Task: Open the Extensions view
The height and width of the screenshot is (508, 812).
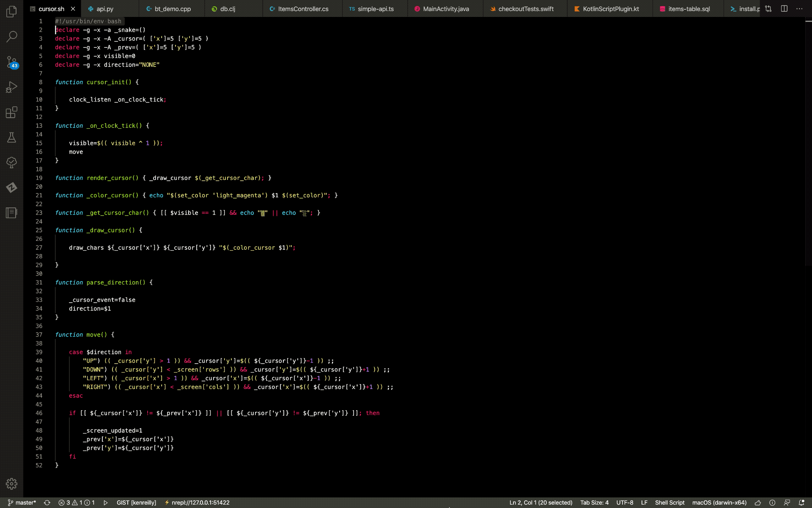Action: point(11,113)
